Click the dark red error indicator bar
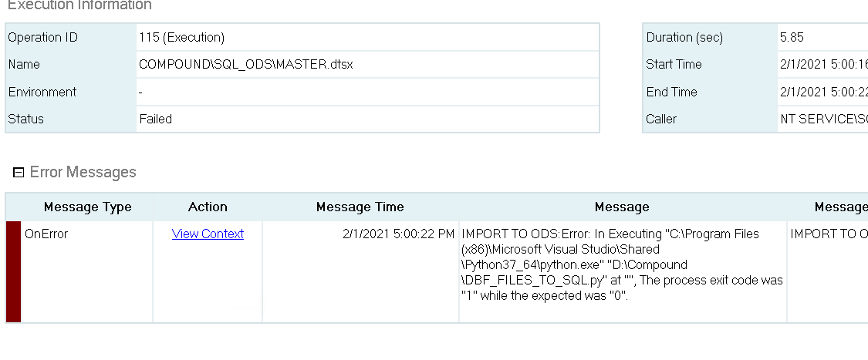 [13, 271]
